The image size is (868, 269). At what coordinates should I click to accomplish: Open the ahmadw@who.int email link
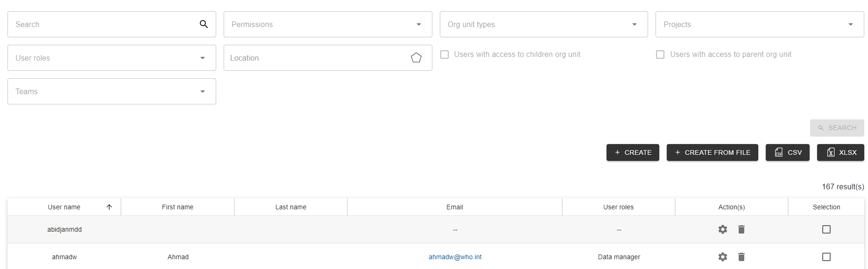[x=455, y=257]
